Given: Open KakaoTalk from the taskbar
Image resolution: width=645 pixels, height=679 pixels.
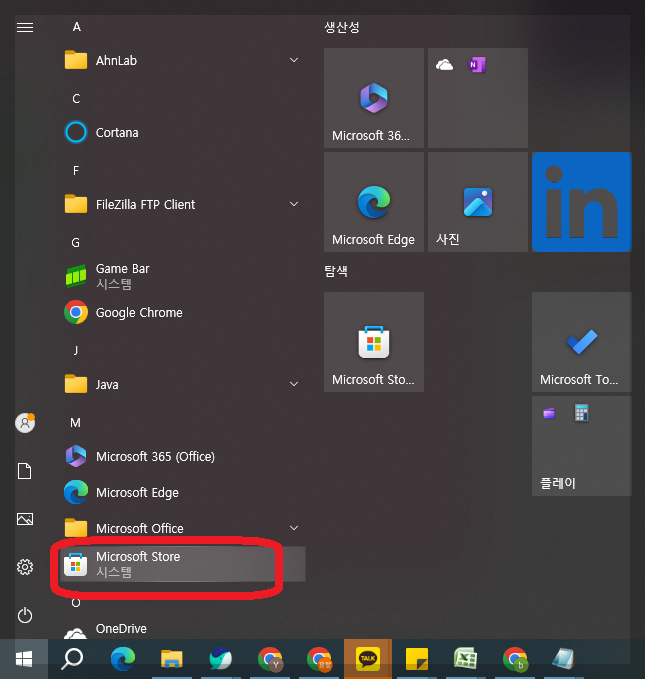Looking at the screenshot, I should tap(368, 659).
